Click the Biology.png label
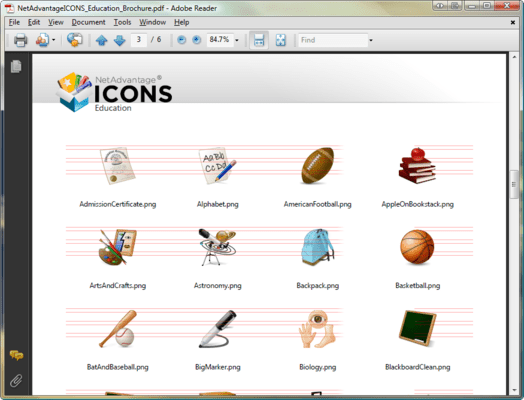 click(x=317, y=367)
